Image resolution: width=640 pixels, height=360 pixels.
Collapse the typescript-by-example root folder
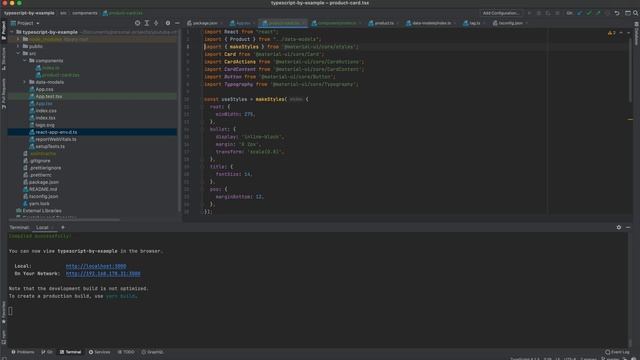pos(12,32)
